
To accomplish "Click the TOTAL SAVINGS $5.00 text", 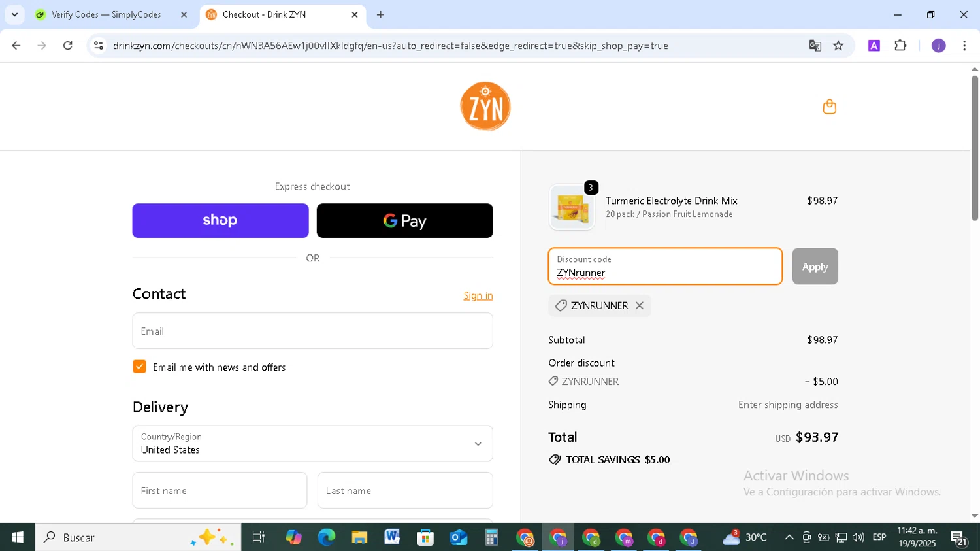I will point(618,459).
